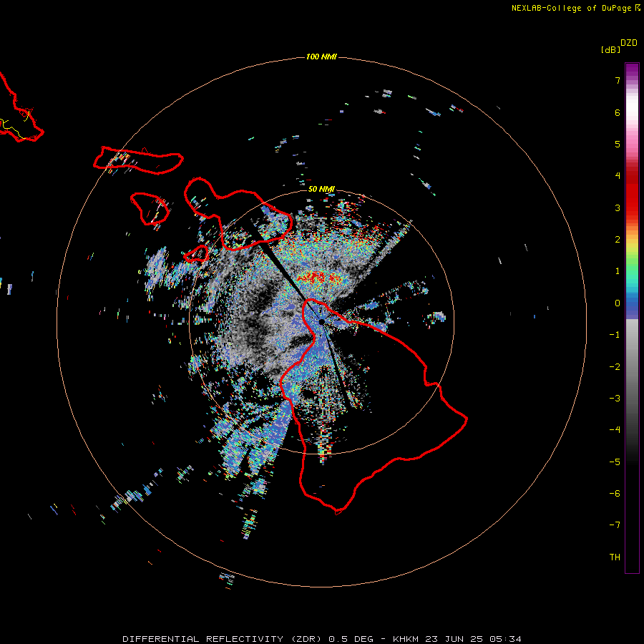Click the red high-ZDR echo patch north of radar
Viewport: 644px width, 644px height.
point(318,278)
